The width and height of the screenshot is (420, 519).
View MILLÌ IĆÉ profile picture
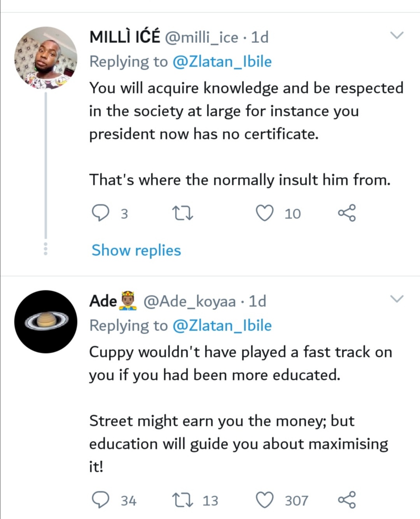click(45, 58)
